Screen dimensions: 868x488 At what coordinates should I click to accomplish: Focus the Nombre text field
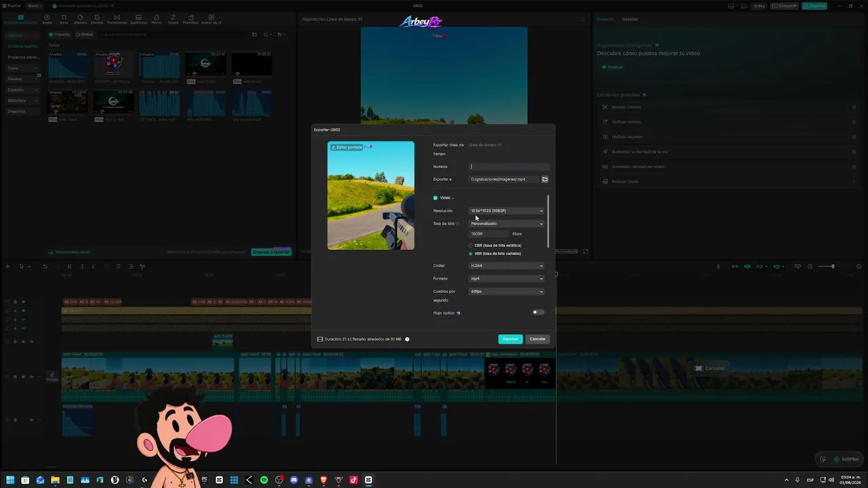509,167
